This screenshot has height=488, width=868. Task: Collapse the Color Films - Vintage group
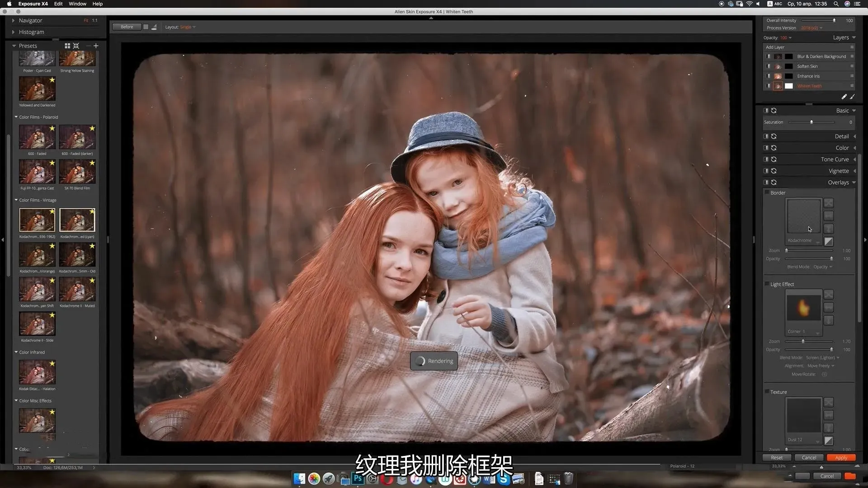coord(16,200)
